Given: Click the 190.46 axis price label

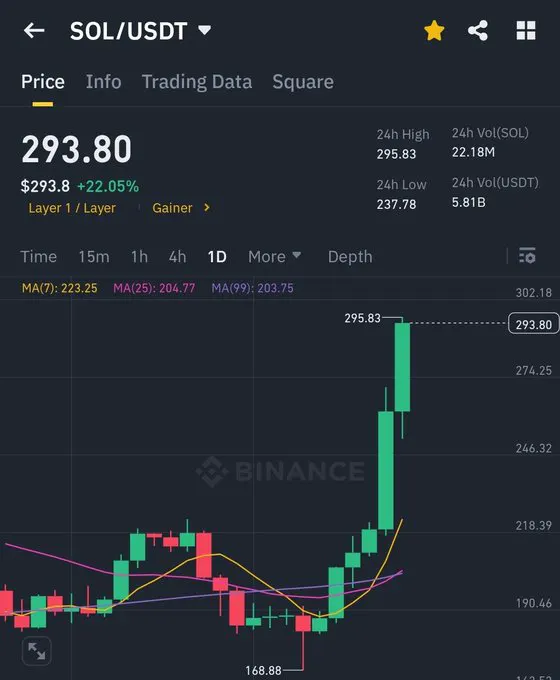Looking at the screenshot, I should (x=534, y=603).
